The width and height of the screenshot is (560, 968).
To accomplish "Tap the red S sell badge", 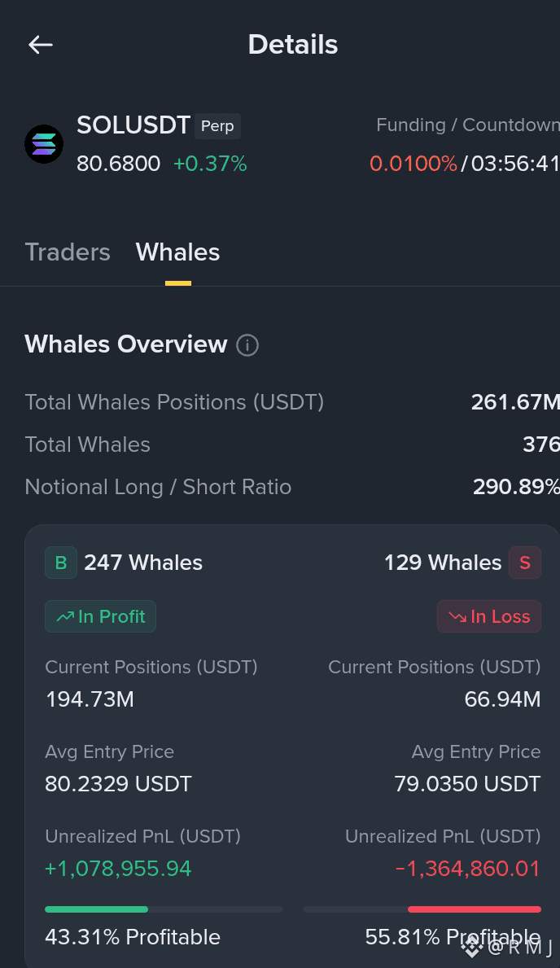I will coord(525,563).
